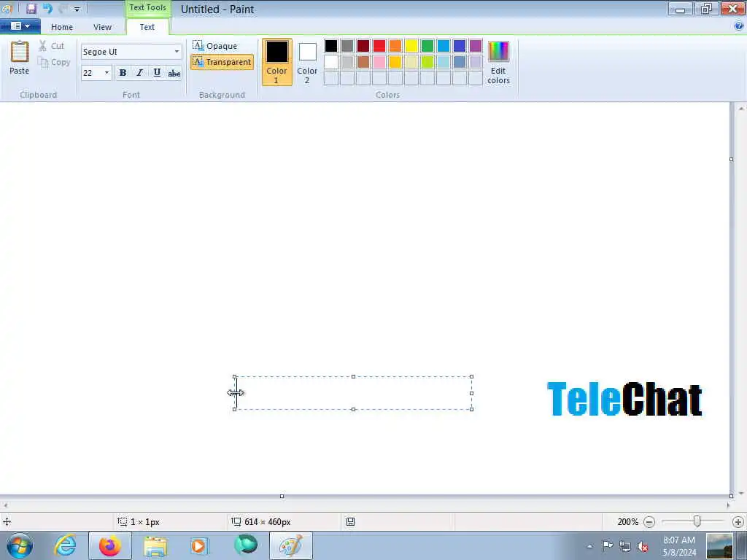Toggle Underline text formatting

click(x=157, y=73)
